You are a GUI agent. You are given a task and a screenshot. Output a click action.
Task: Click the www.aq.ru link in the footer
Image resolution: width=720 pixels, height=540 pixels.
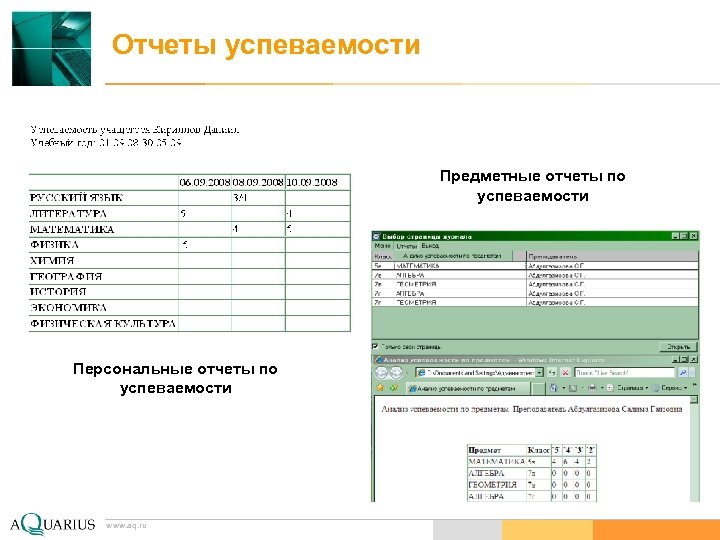tap(126, 525)
